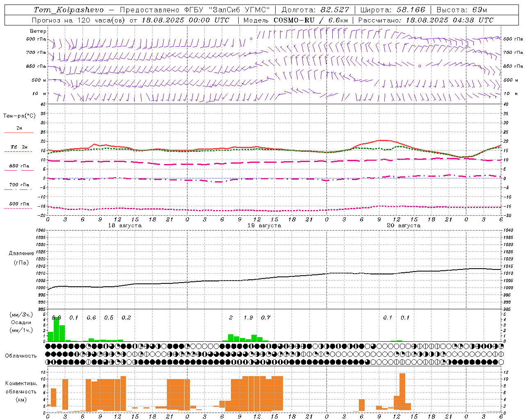Select calculation time 18.08.2025 04:38 UTC

point(450,20)
